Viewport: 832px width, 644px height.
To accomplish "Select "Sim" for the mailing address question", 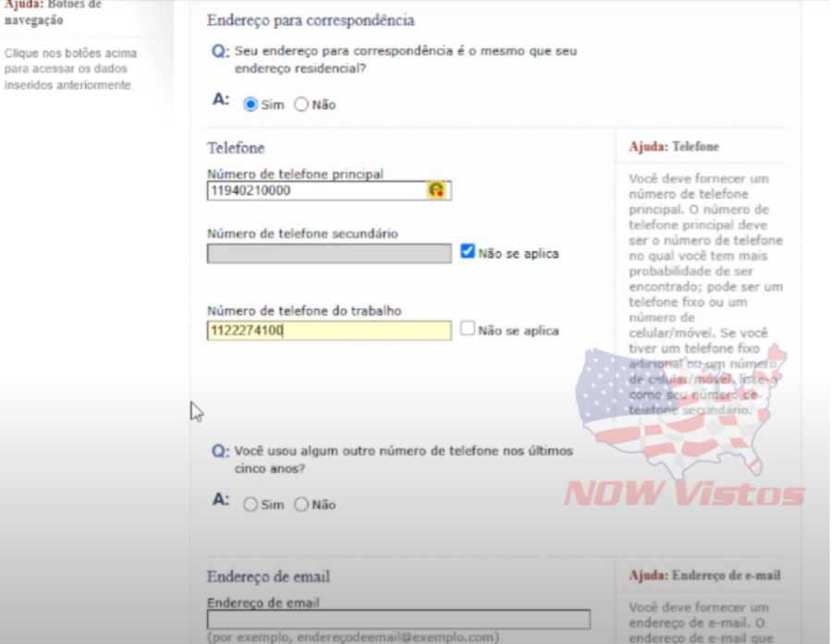I will 249,104.
